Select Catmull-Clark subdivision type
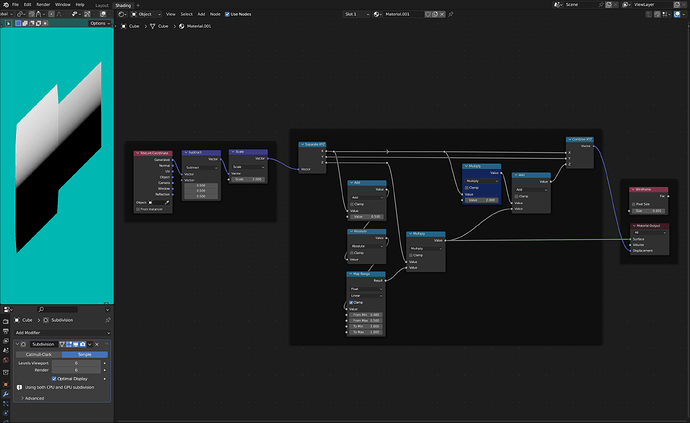This screenshot has width=690, height=423. pos(39,354)
